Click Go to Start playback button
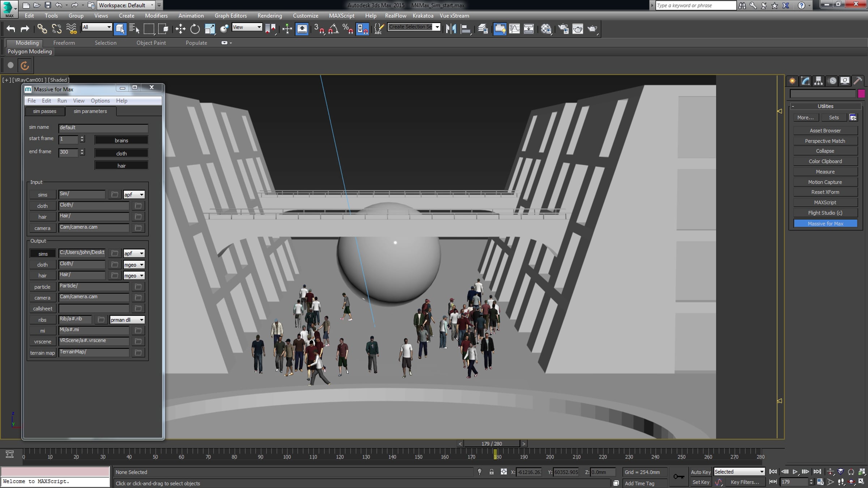The image size is (868, 488). coord(773,472)
